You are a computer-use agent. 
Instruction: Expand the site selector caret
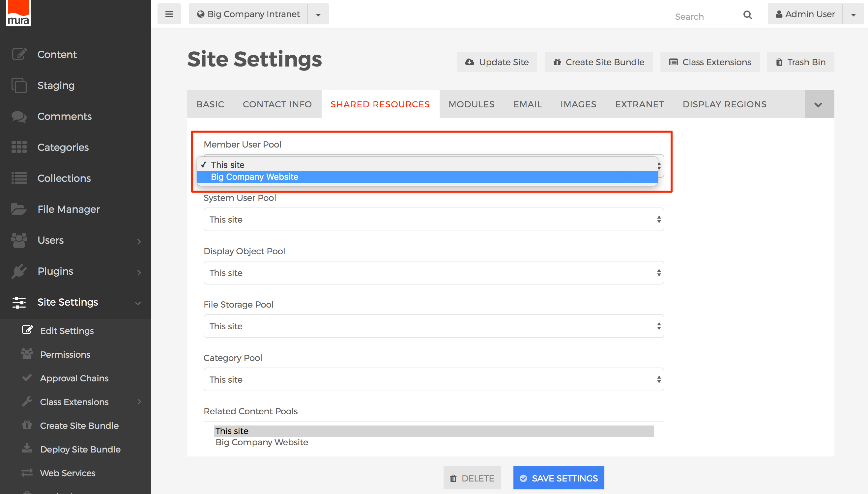(x=318, y=14)
